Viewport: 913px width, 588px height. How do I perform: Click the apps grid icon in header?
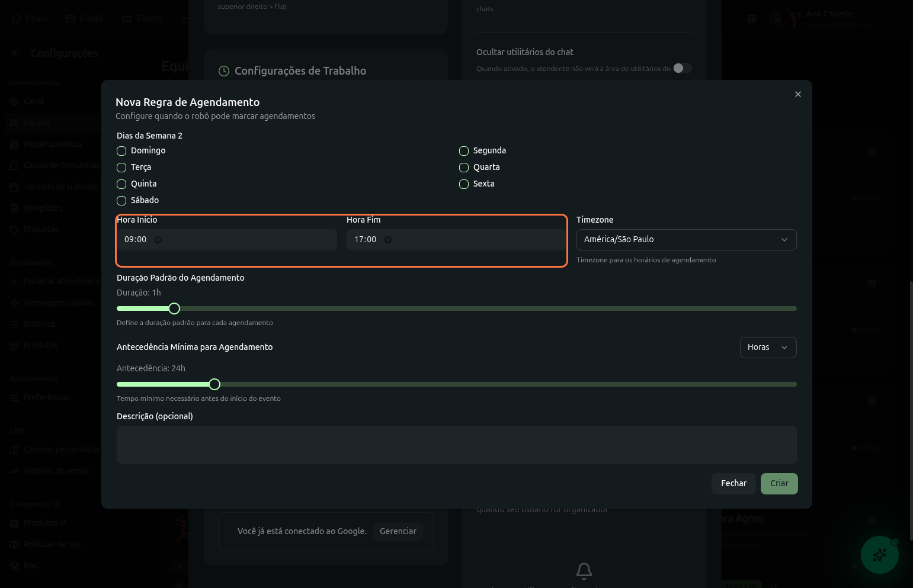pos(752,19)
